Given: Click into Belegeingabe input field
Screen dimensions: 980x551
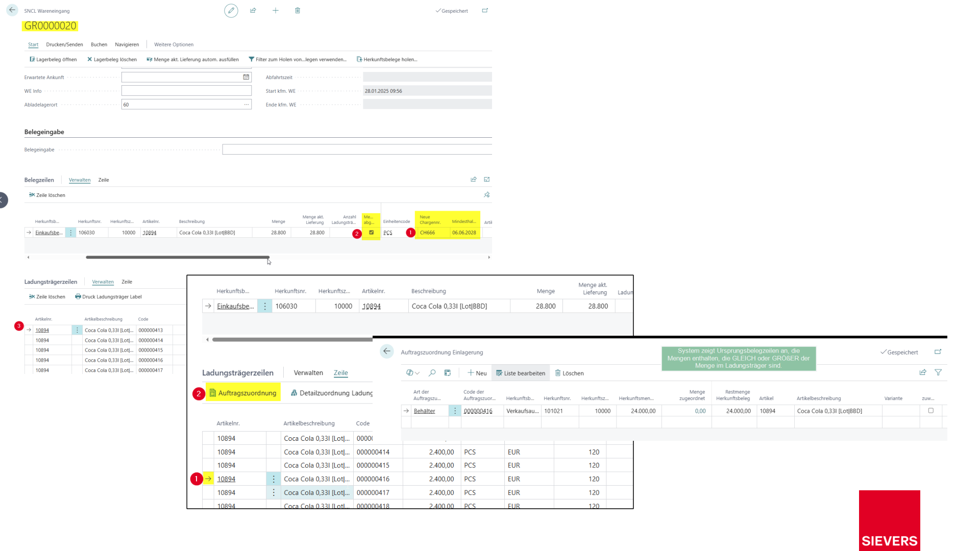Looking at the screenshot, I should (357, 149).
